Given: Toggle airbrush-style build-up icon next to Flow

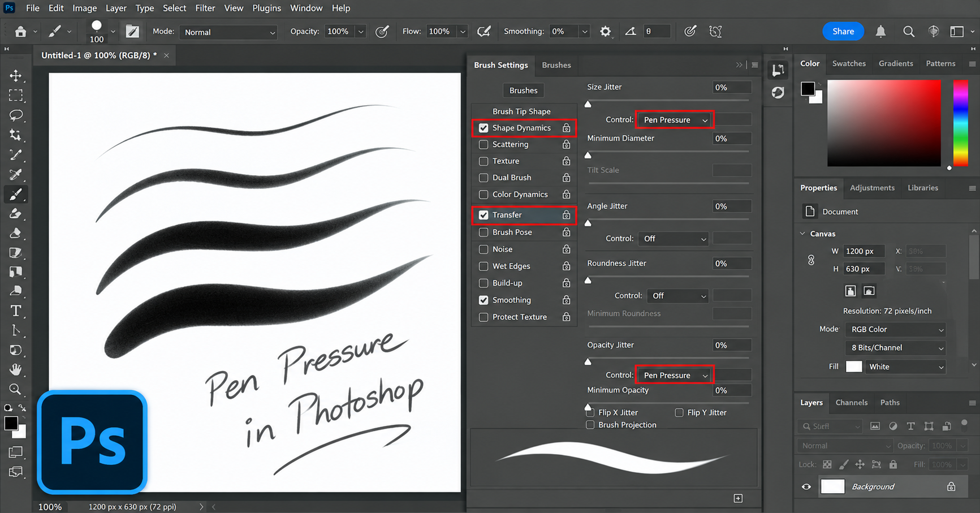Looking at the screenshot, I should 483,32.
